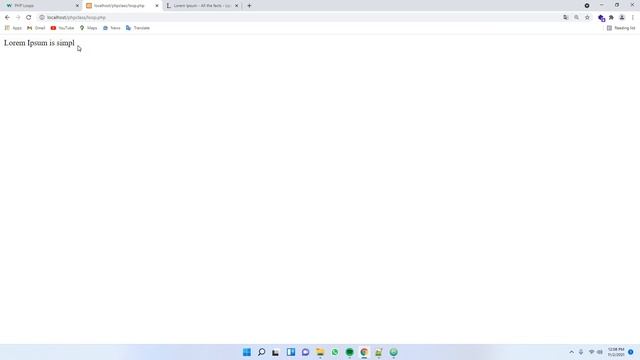Open Chrome's three-dot menu

point(633,18)
